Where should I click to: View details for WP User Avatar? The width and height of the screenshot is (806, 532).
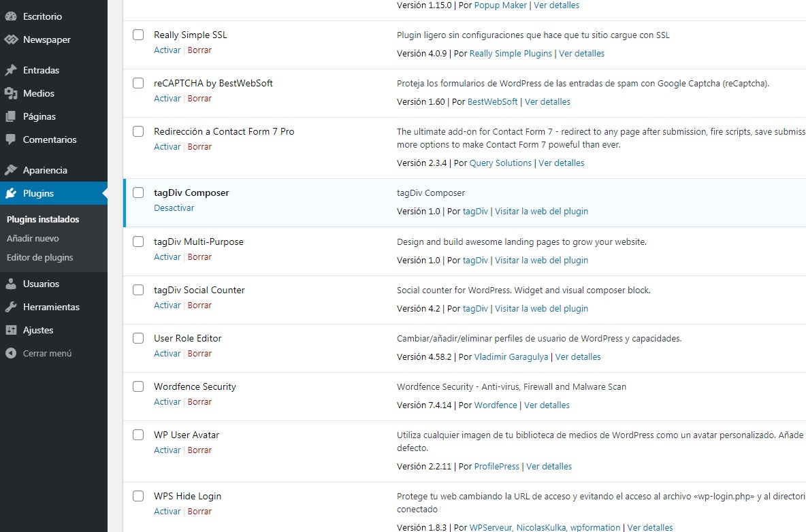coord(549,466)
